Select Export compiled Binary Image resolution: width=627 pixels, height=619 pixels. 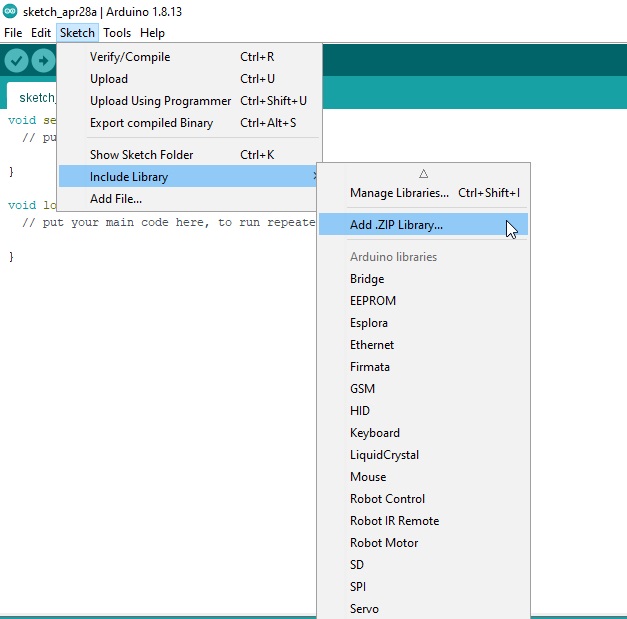pyautogui.click(x=189, y=123)
